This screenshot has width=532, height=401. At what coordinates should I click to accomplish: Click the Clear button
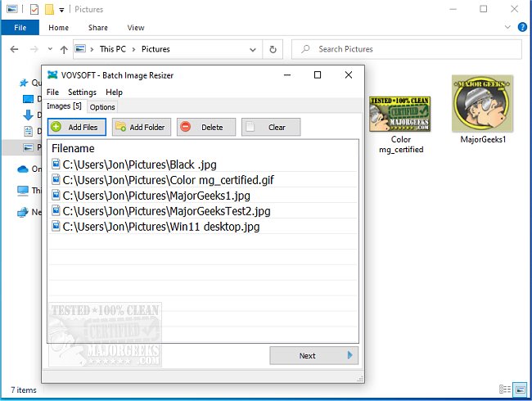[x=271, y=127]
